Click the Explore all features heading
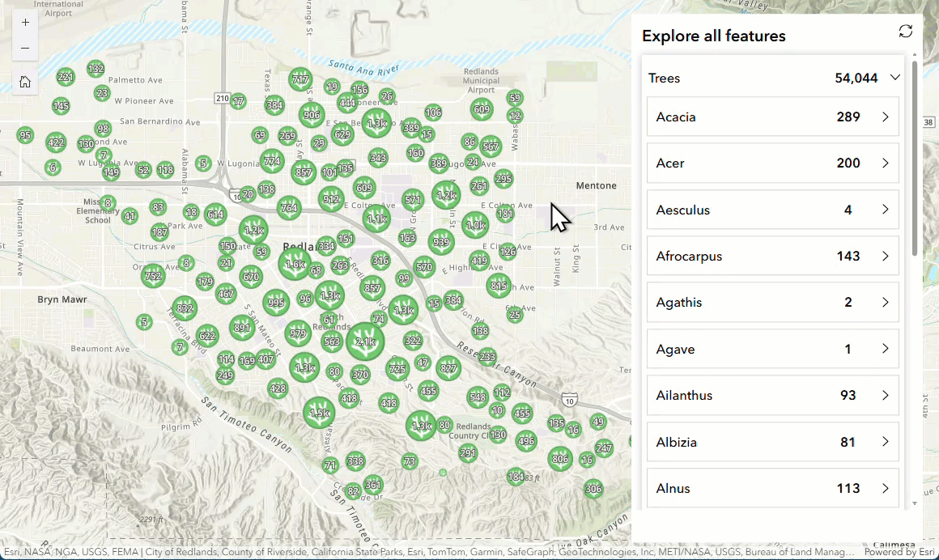The height and width of the screenshot is (560, 939). coord(714,36)
